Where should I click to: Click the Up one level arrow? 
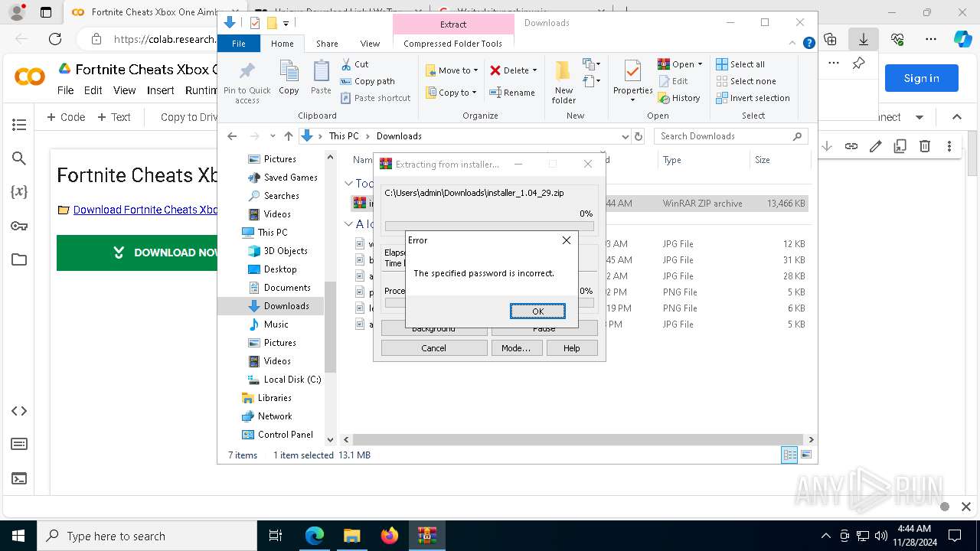click(x=289, y=136)
